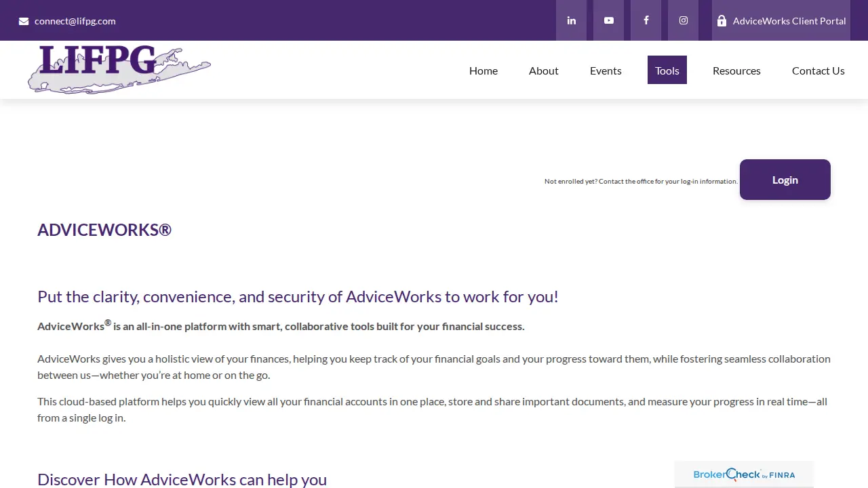Click the purple Login button
Screen dimensions: 868x488
tap(785, 180)
